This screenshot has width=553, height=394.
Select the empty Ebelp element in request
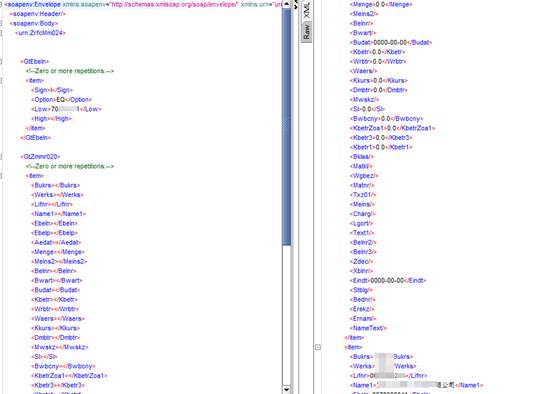[54, 233]
